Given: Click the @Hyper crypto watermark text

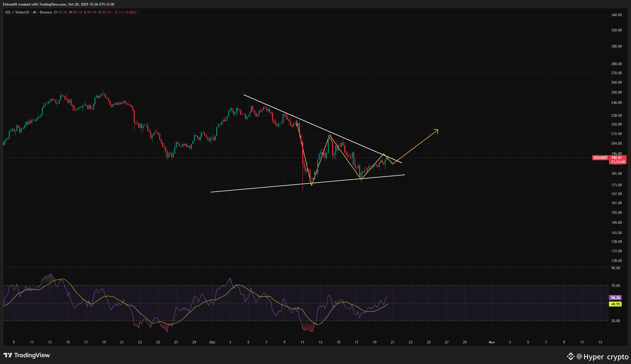Looking at the screenshot, I should [x=603, y=357].
